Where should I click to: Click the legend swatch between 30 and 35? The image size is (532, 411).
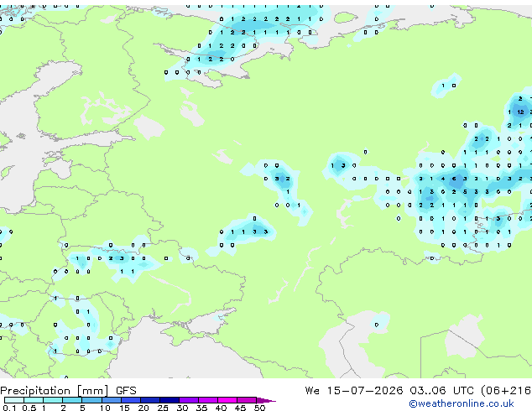[x=189, y=400]
